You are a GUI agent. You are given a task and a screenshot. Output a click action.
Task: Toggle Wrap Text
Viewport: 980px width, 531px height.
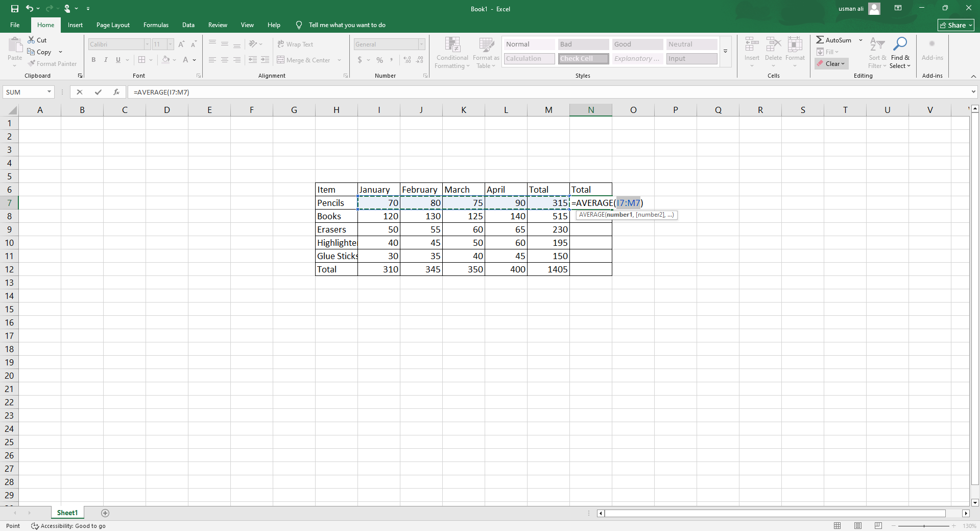pyautogui.click(x=295, y=44)
